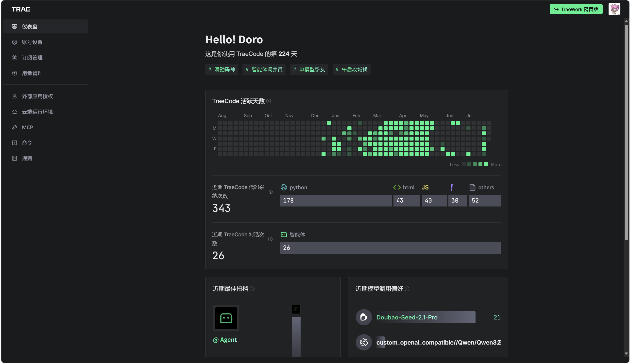Navigate to 用量管理

(46, 73)
